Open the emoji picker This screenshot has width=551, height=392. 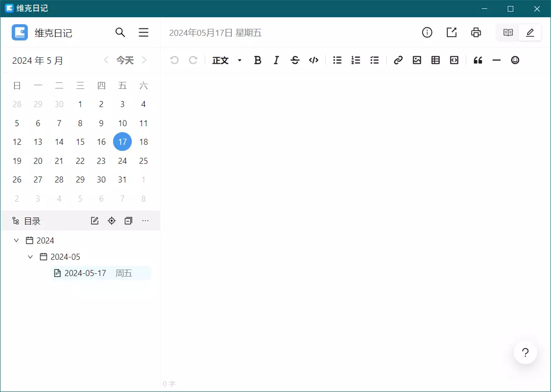pos(515,60)
